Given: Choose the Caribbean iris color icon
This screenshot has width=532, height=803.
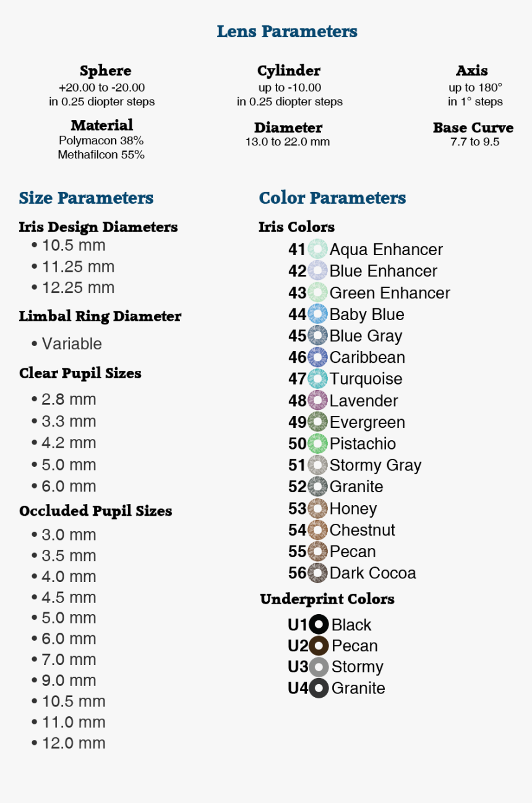Looking at the screenshot, I should (317, 357).
